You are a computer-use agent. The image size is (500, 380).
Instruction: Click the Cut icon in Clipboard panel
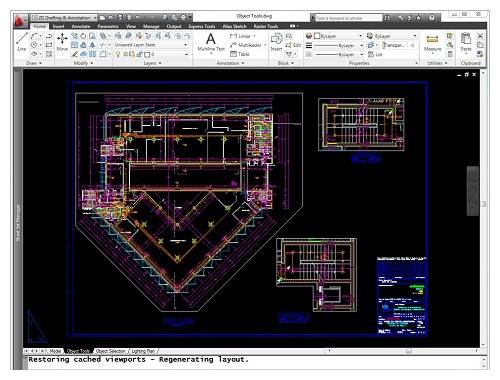(x=480, y=36)
